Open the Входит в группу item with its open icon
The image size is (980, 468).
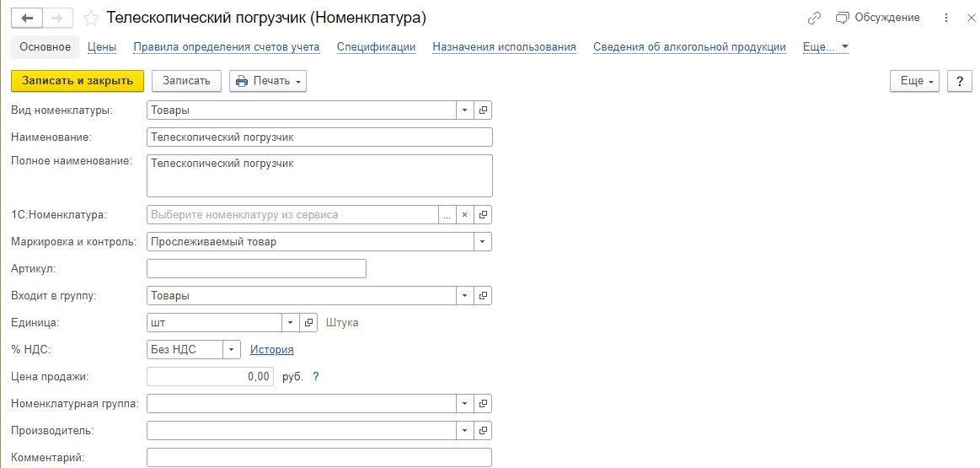point(483,295)
